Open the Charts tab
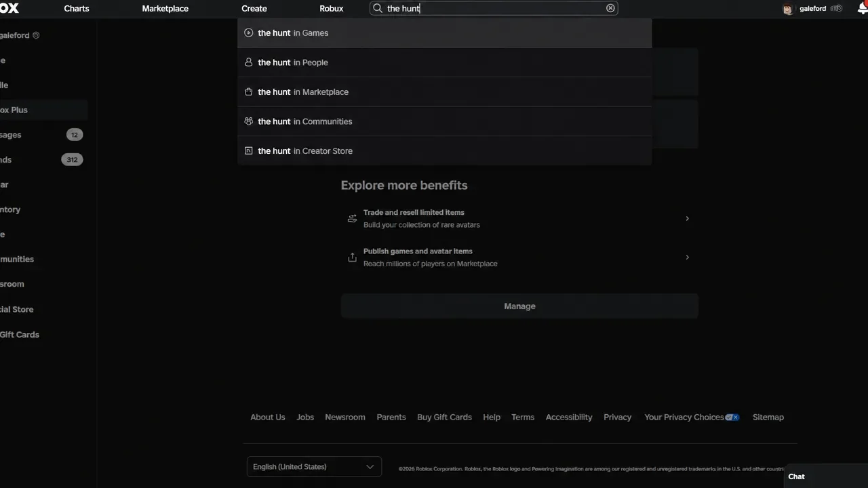The width and height of the screenshot is (868, 488). point(77,8)
